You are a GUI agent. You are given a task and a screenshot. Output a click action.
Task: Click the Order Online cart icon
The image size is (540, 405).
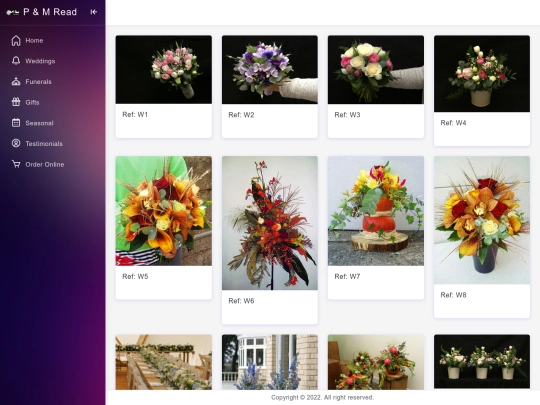click(16, 164)
